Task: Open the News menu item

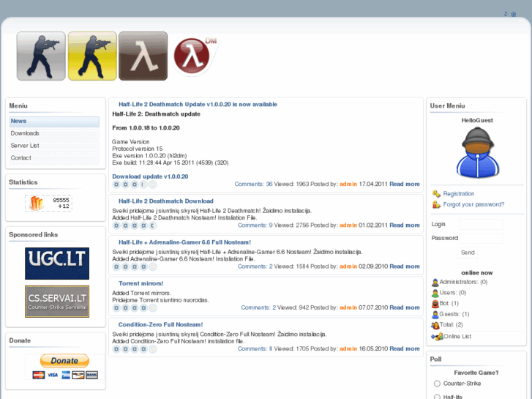Action: (x=54, y=122)
